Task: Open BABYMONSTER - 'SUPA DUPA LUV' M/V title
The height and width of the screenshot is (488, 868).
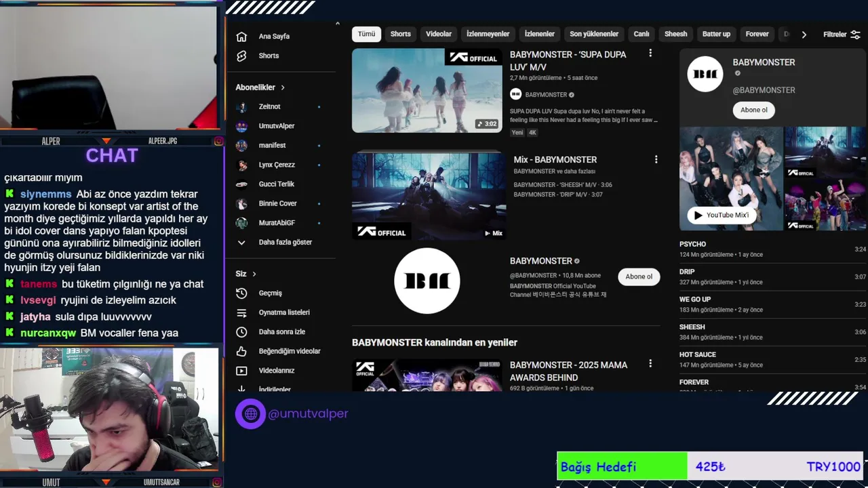Action: (568, 60)
